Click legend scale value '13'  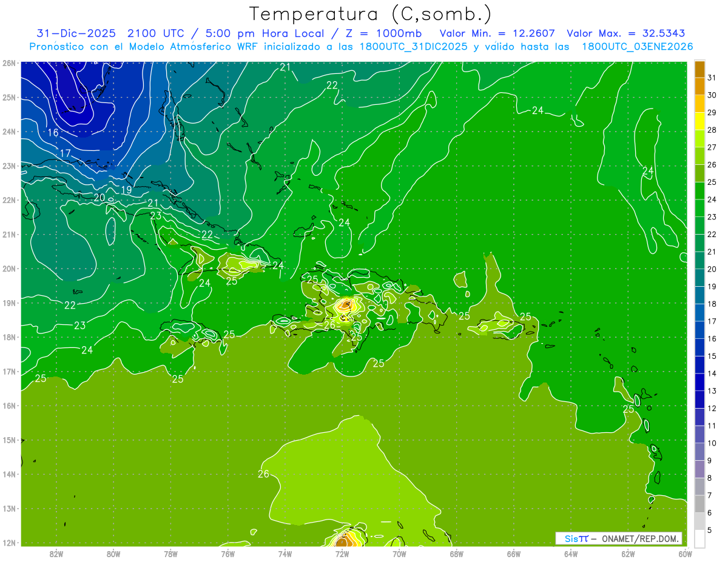point(712,391)
